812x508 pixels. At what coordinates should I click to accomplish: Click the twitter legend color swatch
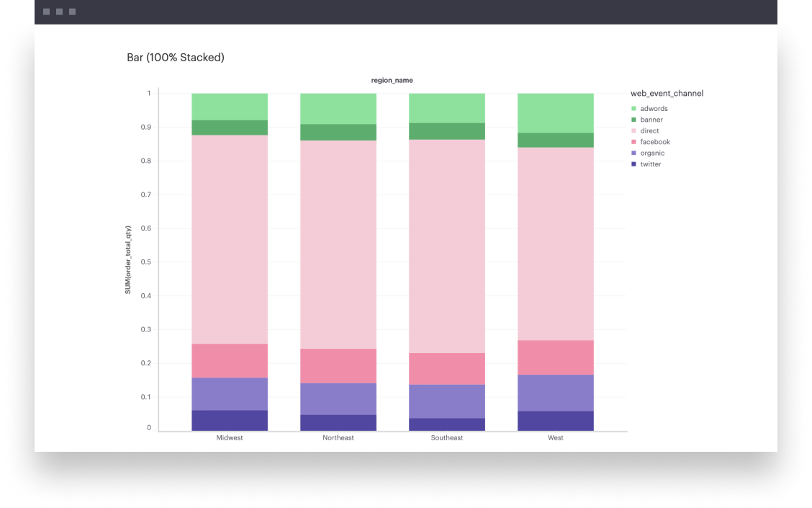[x=633, y=164]
